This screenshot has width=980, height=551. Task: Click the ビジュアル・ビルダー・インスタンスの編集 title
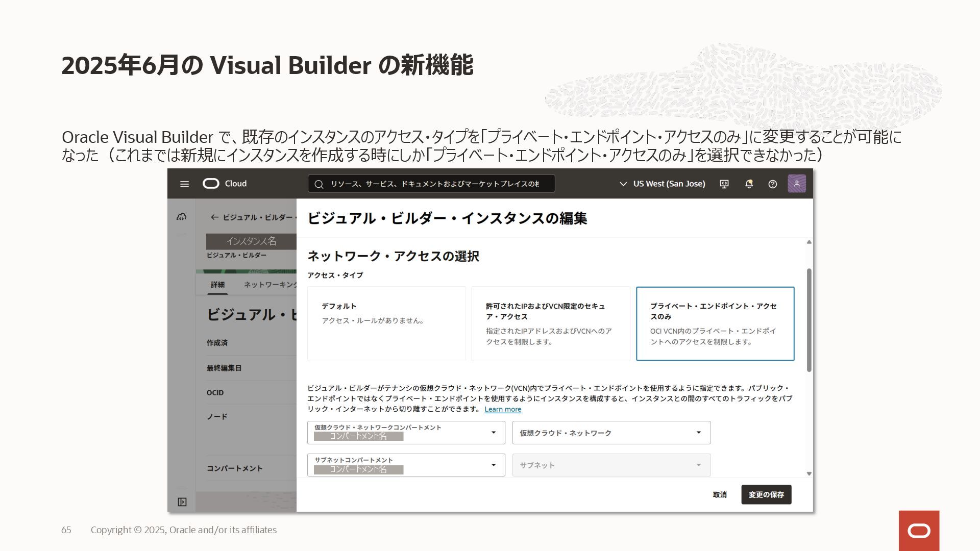click(x=447, y=218)
